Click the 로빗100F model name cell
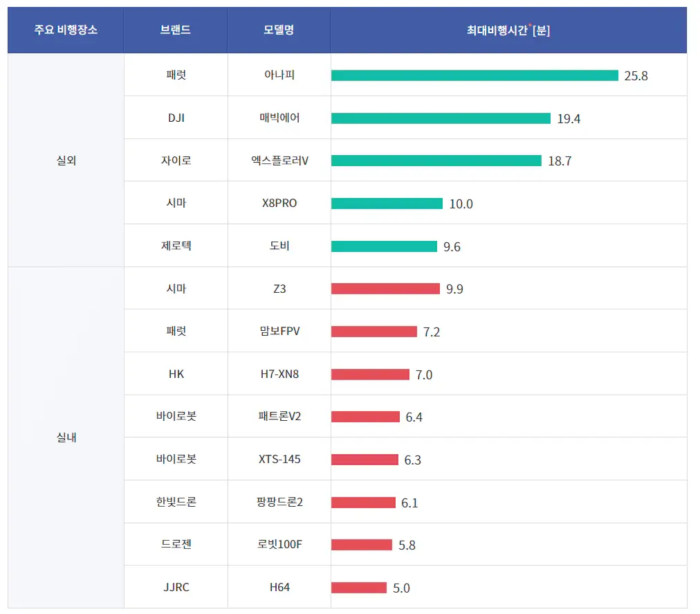The height and width of the screenshot is (614, 700). tap(278, 545)
